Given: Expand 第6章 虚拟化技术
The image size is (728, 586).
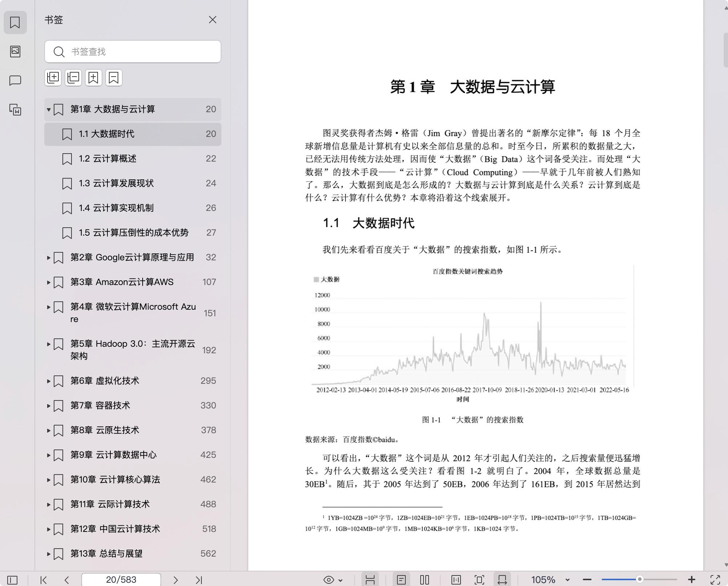Looking at the screenshot, I should (49, 381).
